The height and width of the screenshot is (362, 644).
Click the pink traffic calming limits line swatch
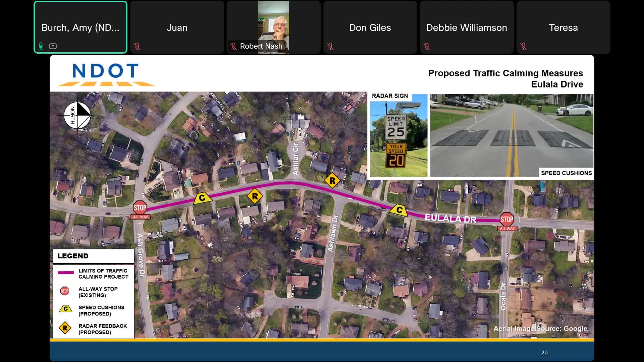66,273
